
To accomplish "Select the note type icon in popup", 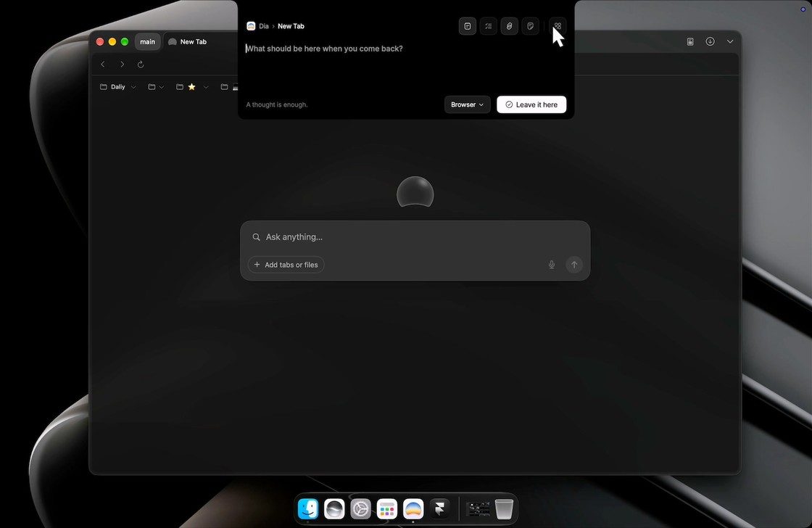I will (x=467, y=26).
